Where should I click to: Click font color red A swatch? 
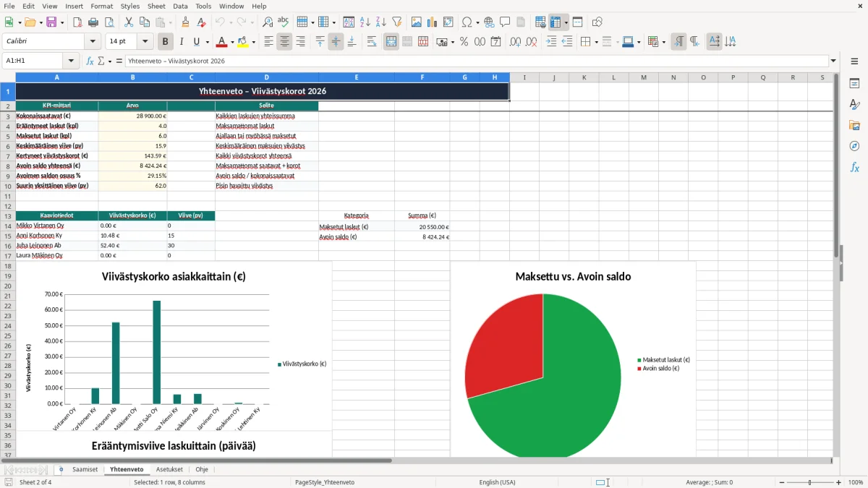point(223,42)
